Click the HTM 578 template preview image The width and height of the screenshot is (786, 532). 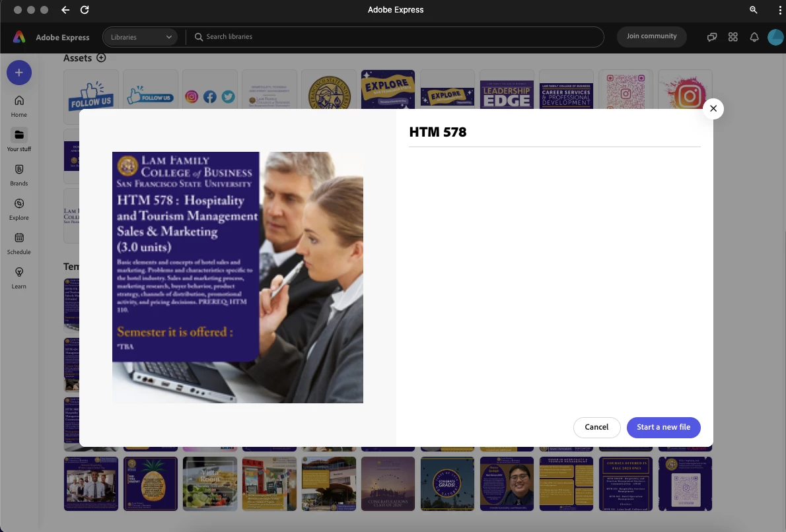point(238,277)
